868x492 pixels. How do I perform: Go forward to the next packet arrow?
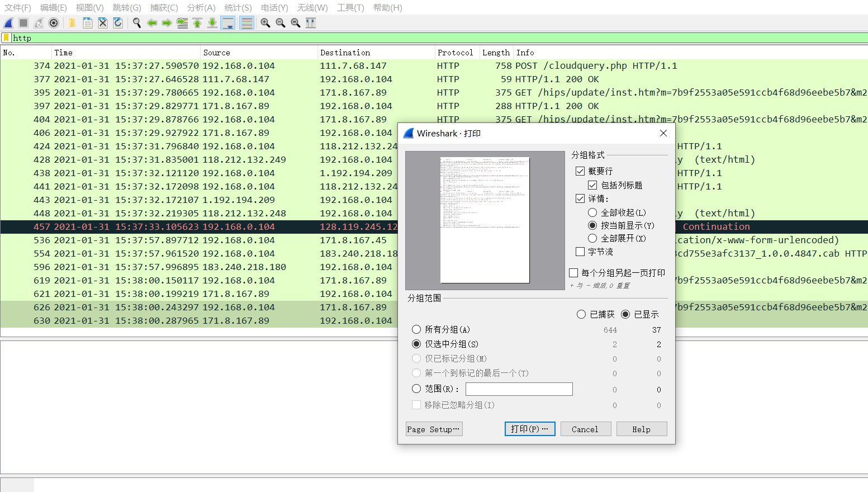[x=167, y=23]
